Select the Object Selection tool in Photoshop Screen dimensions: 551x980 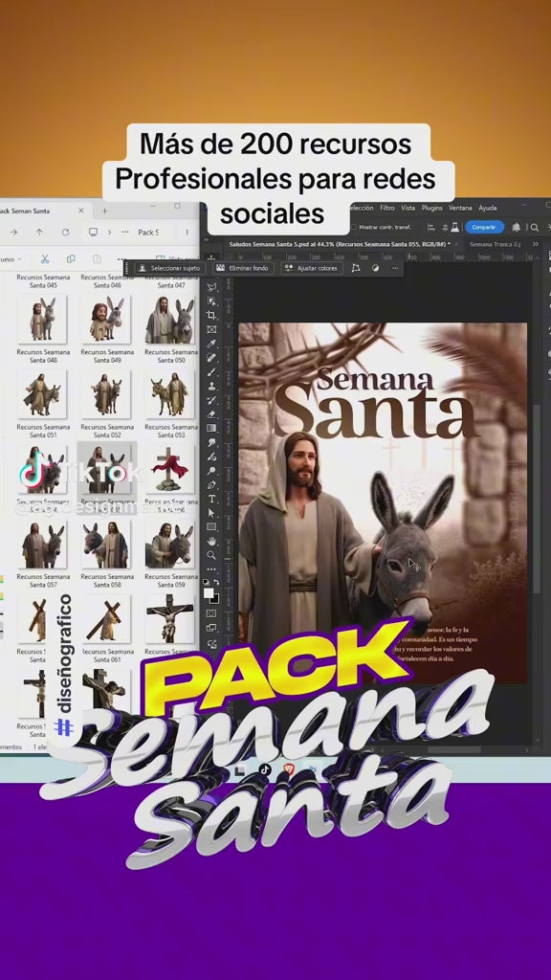pos(211,301)
